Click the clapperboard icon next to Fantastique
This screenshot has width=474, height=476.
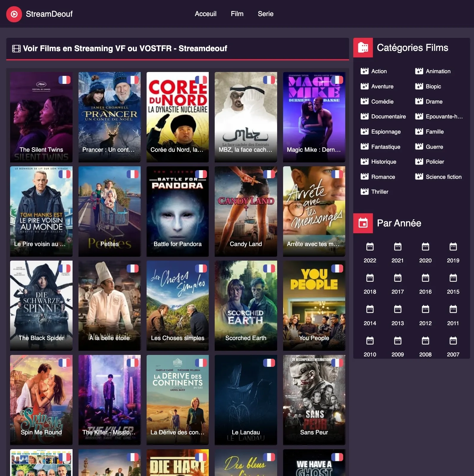coord(364,147)
